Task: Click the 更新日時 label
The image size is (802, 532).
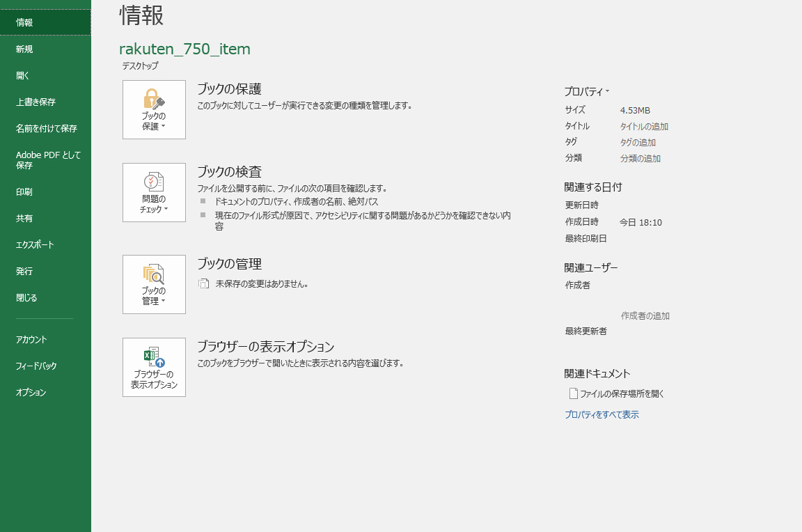Action: pyautogui.click(x=582, y=205)
